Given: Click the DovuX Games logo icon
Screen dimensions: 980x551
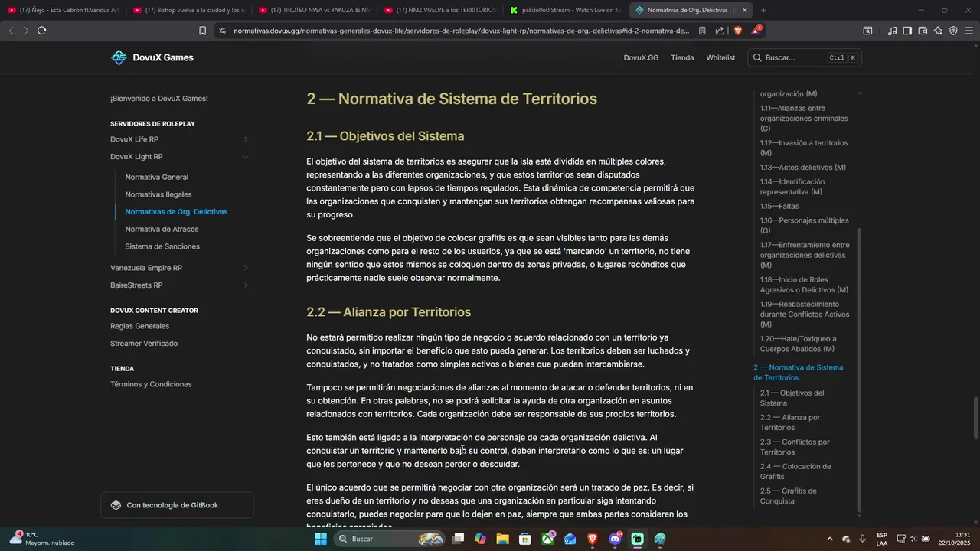Looking at the screenshot, I should [119, 57].
